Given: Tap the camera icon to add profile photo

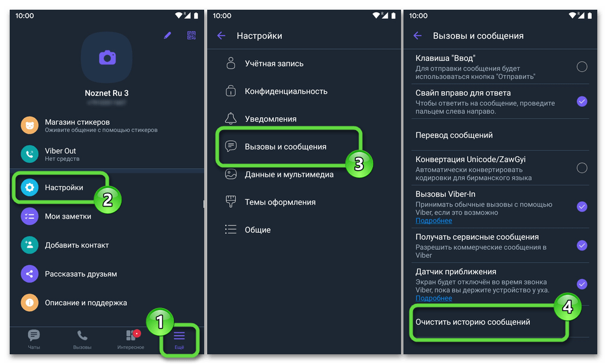Looking at the screenshot, I should [107, 58].
